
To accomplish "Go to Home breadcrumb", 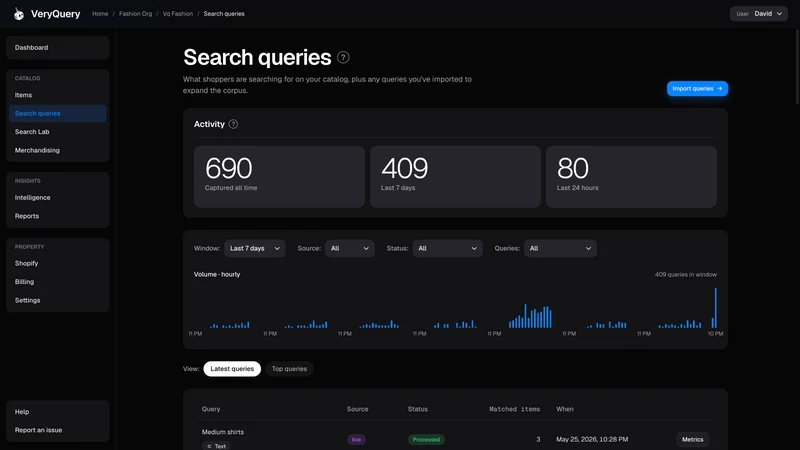I will (100, 14).
